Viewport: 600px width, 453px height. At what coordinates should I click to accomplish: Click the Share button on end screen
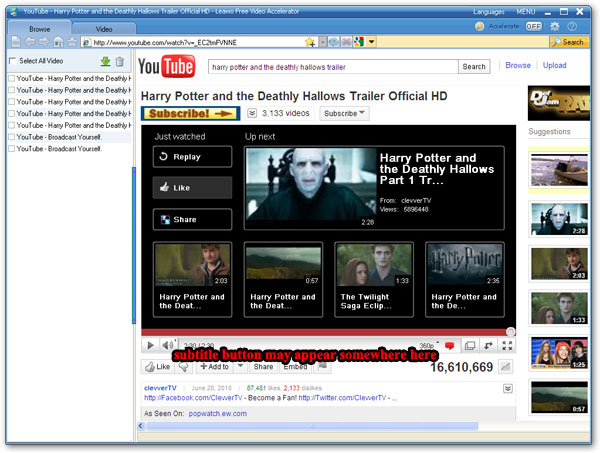click(192, 219)
